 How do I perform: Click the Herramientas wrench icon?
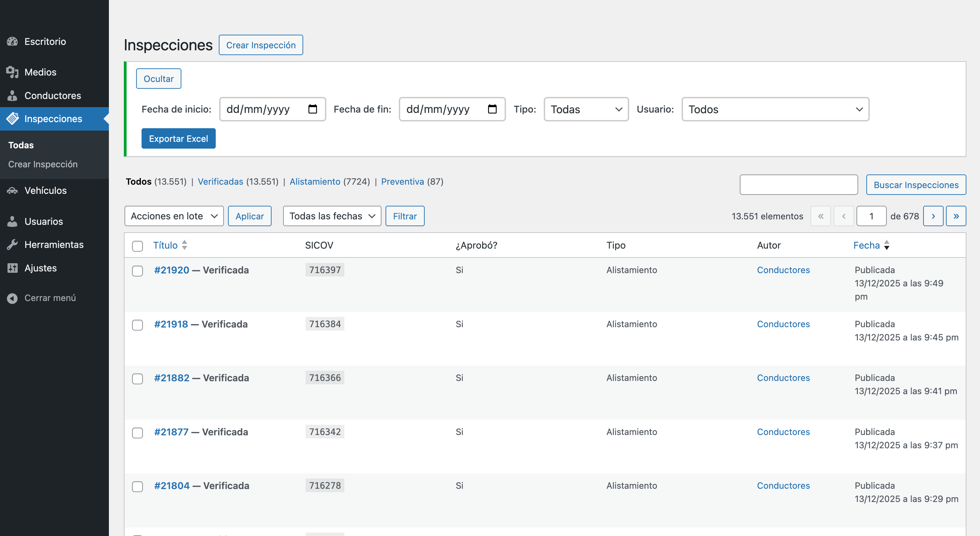12,245
